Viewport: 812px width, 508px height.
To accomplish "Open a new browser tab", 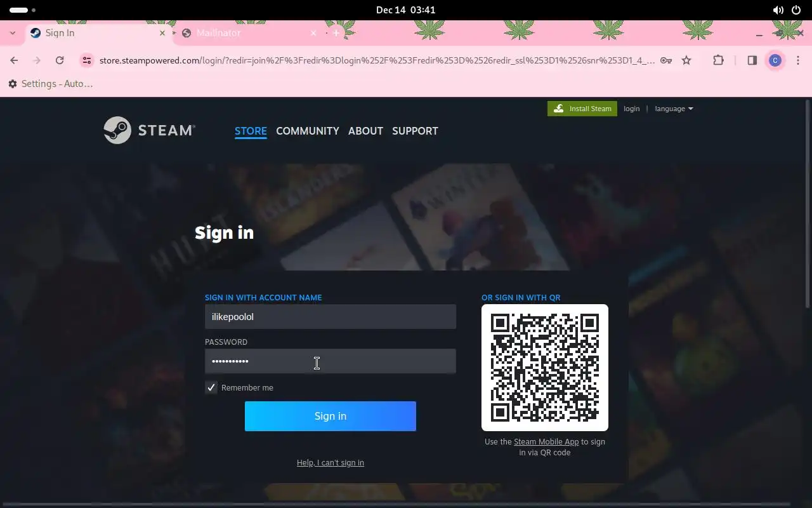I will 336,33.
